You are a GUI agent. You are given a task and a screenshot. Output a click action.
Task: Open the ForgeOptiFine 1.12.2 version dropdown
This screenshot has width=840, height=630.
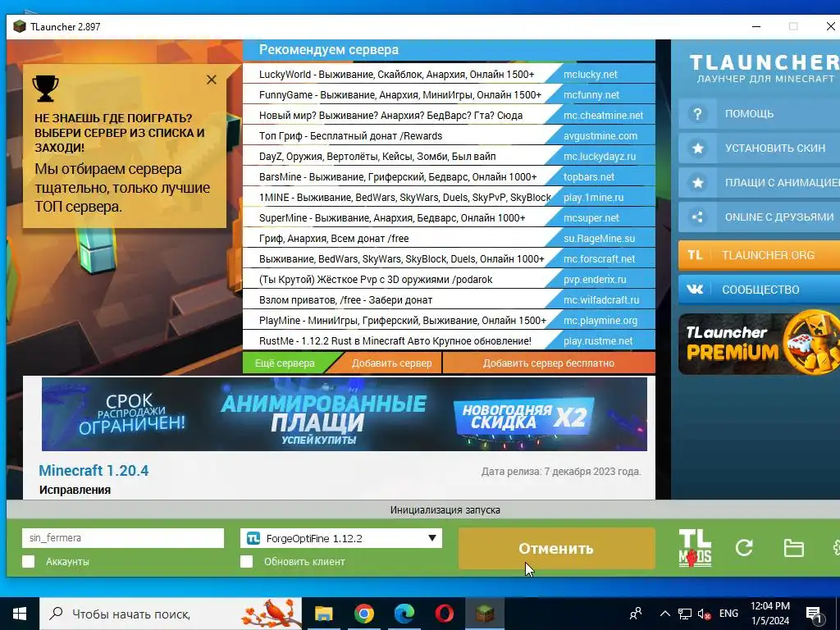[341, 538]
